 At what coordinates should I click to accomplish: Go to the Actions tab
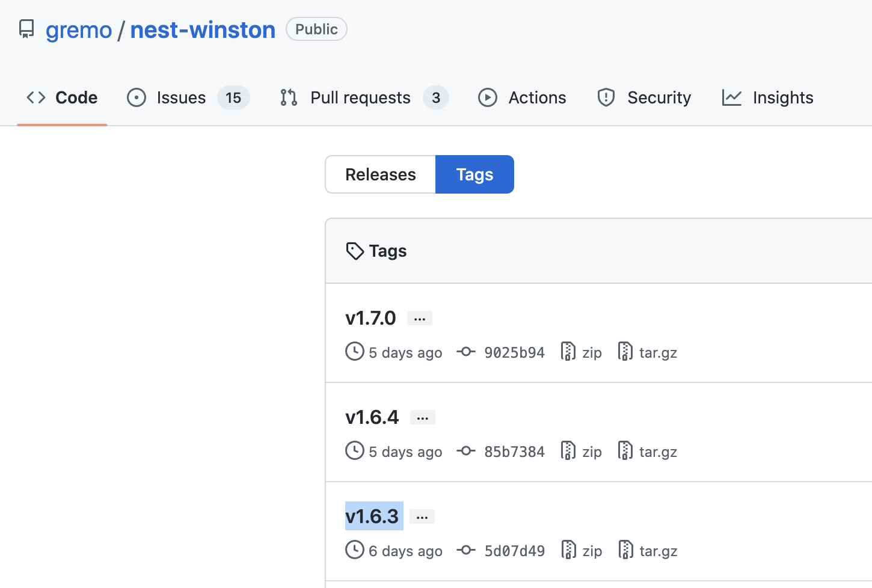point(522,97)
